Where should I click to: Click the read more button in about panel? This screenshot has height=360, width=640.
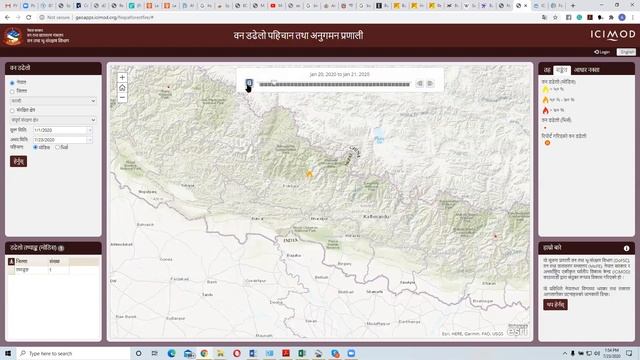coord(555,305)
